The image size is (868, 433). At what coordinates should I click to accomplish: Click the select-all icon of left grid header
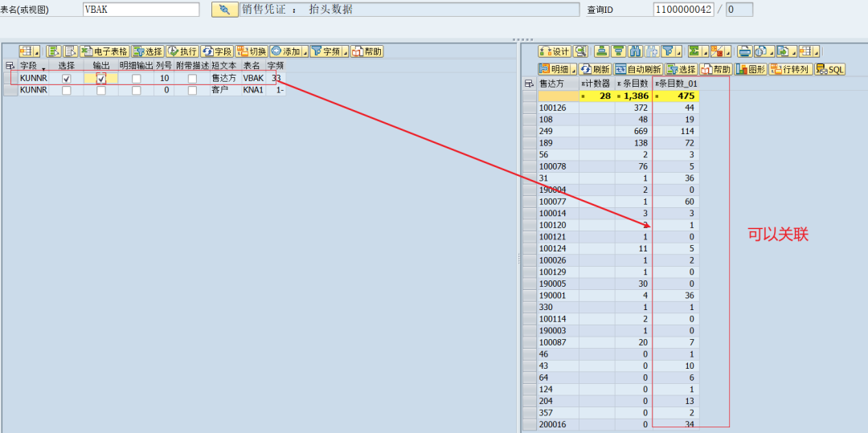pos(10,65)
